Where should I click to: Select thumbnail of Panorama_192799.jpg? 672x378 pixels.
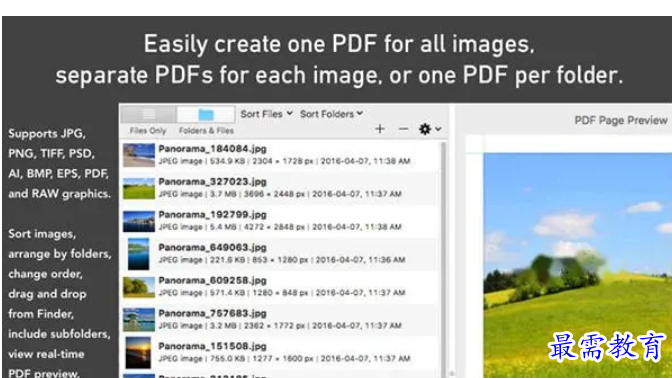click(x=139, y=222)
